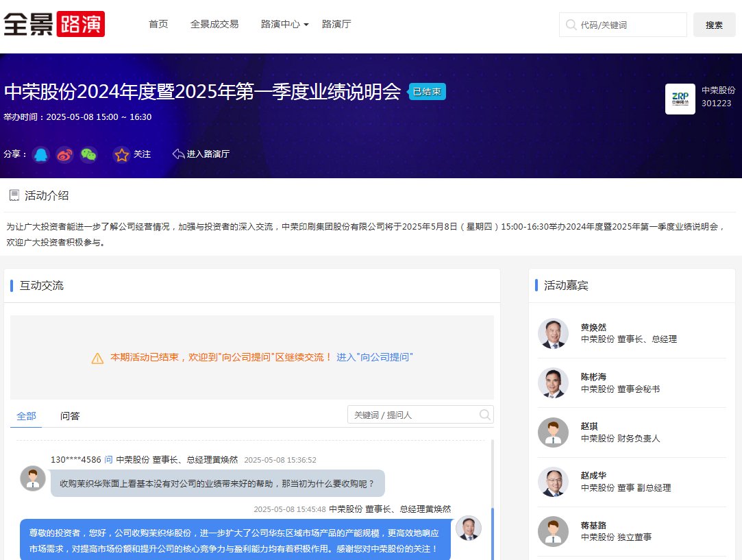This screenshot has height=560, width=742.
Task: Click the 活动介绍 document icon
Action: click(x=13, y=195)
